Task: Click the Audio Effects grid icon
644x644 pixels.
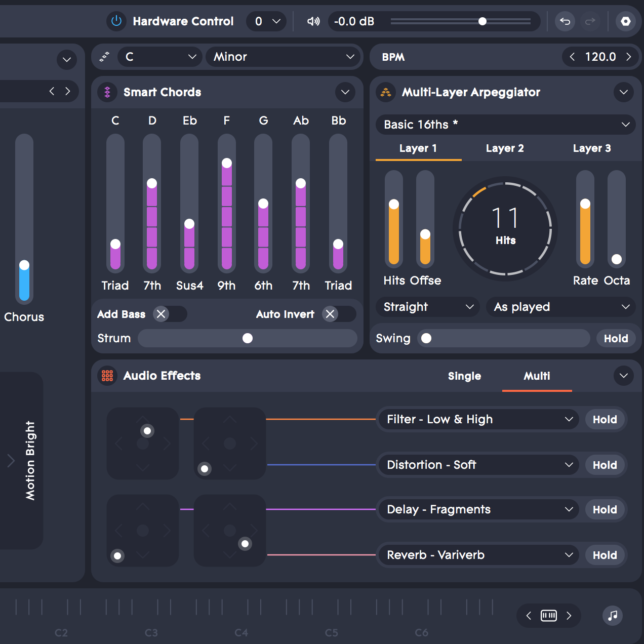Action: [x=107, y=376]
